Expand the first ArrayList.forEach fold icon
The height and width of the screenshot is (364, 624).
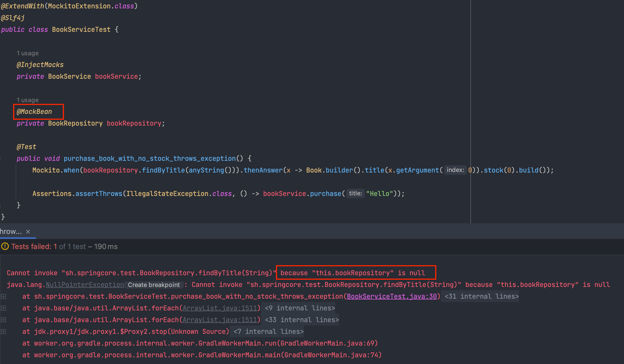pos(3,308)
